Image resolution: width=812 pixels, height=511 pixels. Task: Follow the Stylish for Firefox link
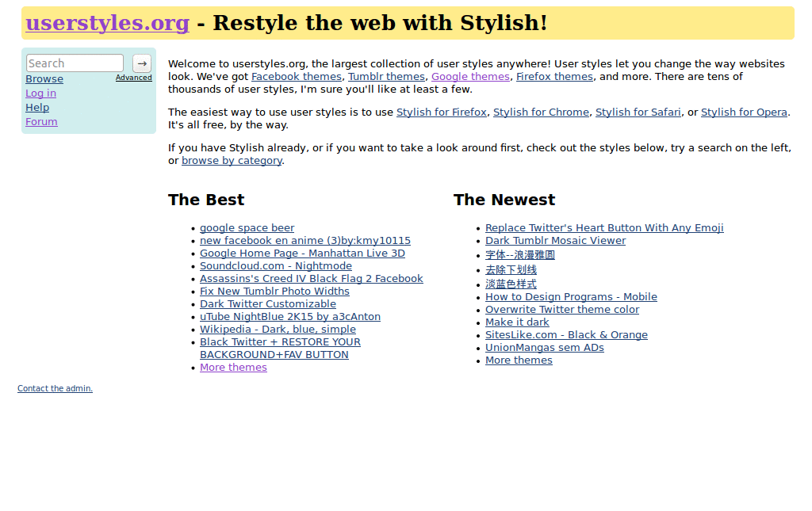pos(442,112)
